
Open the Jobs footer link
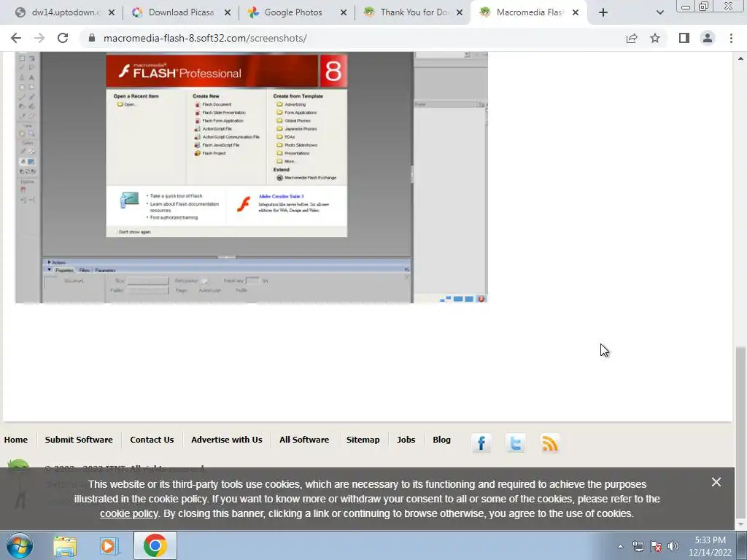click(x=406, y=440)
